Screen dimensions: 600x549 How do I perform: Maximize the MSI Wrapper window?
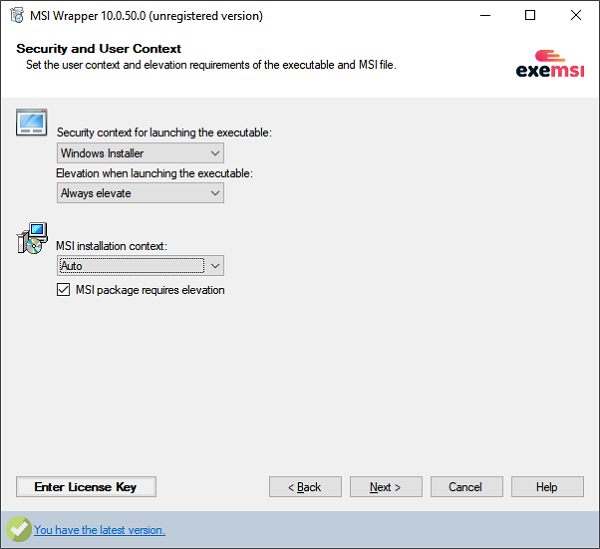click(530, 16)
